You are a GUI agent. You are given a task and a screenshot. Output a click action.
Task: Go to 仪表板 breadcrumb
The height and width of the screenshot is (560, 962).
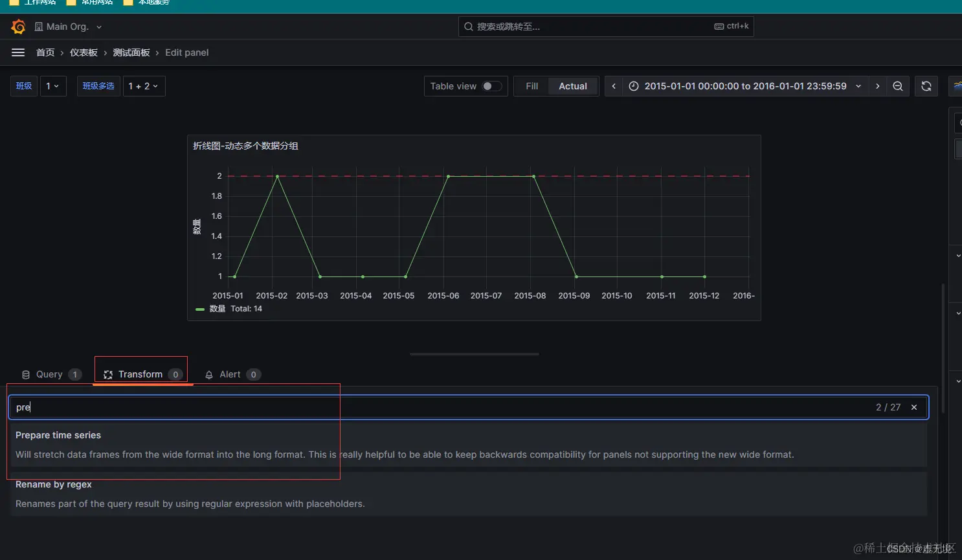tap(84, 52)
